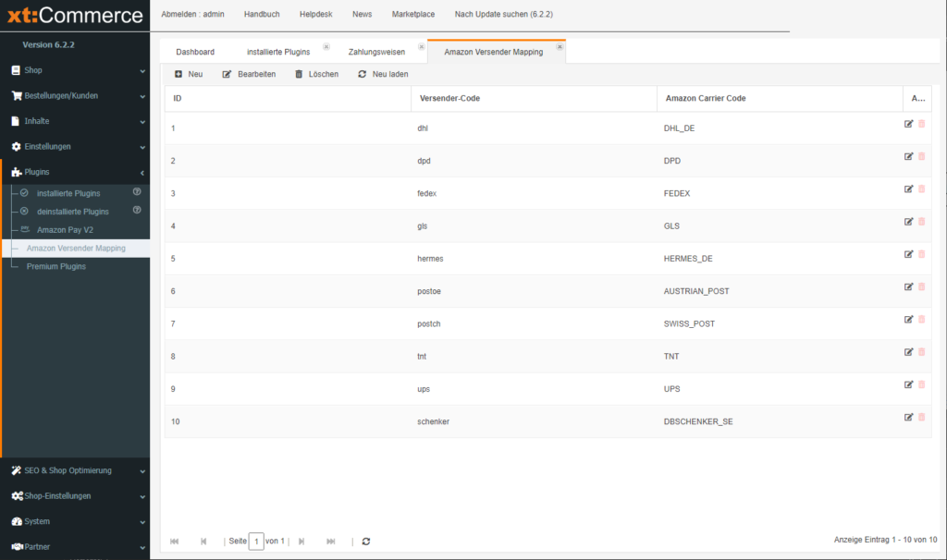The width and height of the screenshot is (947, 560).
Task: Jump to the last page using pagination icon
Action: 331,542
